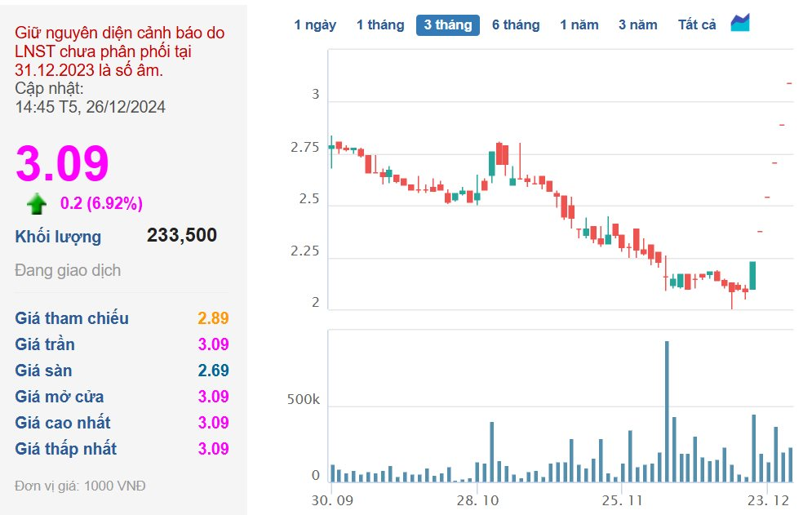Select the '1 ngày' time range tab
Screen dimensions: 812x515
315,24
